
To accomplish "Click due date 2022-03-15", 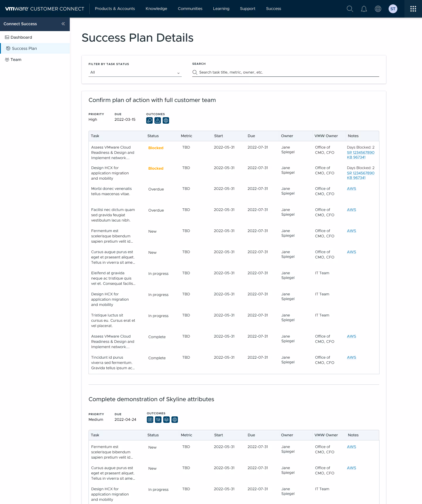I will (125, 120).
